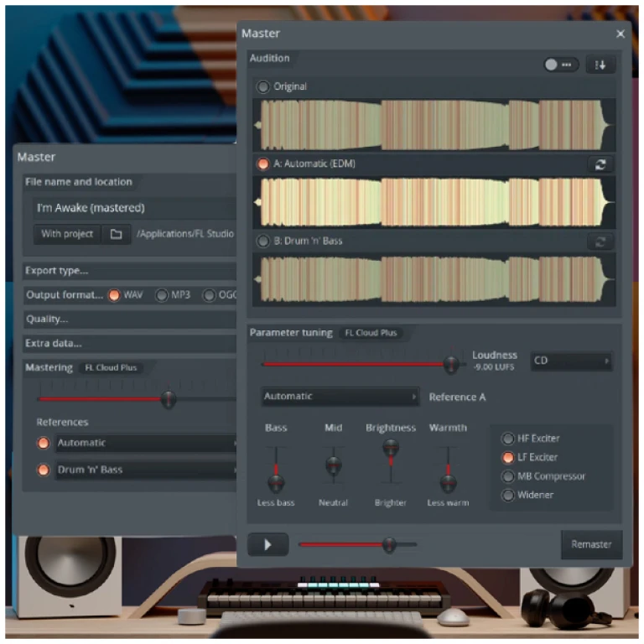644x644 pixels.
Task: Click the Less bass label
Action: [x=276, y=503]
